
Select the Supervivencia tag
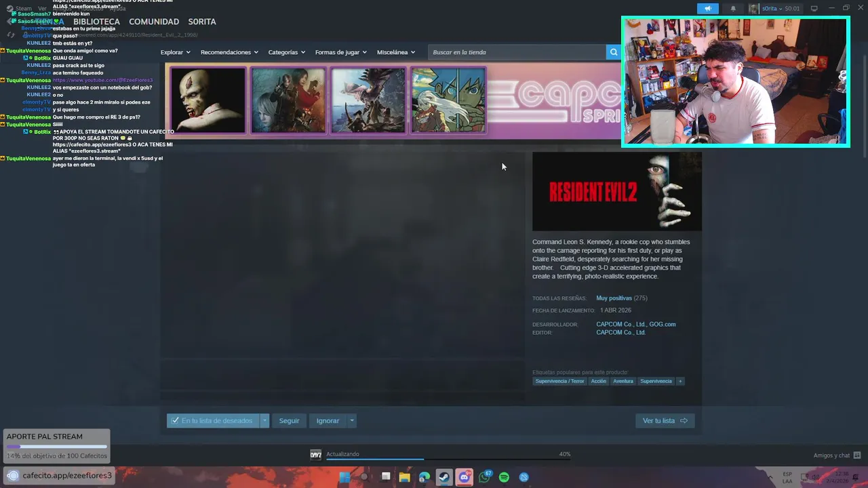click(x=656, y=381)
